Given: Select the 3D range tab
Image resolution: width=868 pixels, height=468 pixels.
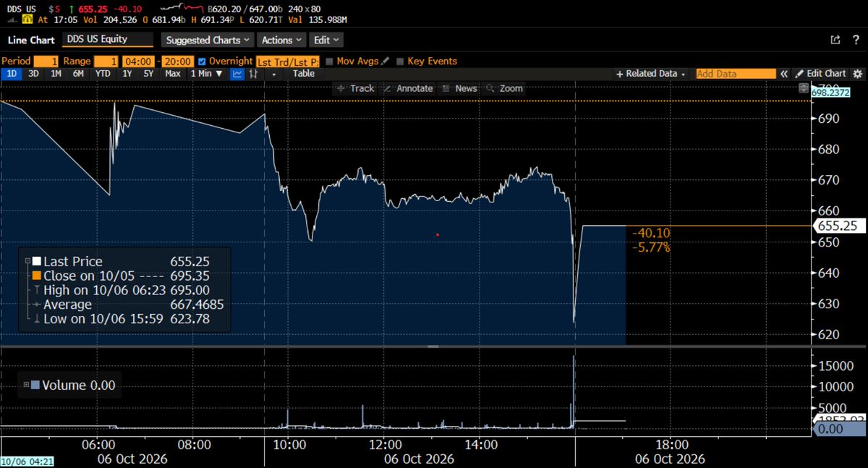Looking at the screenshot, I should pyautogui.click(x=33, y=74).
